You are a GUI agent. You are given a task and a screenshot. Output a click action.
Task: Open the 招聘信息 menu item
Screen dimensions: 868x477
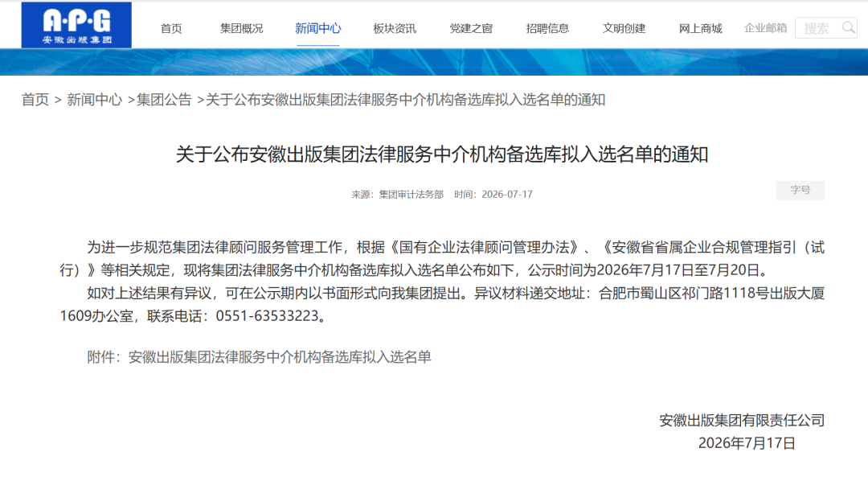pyautogui.click(x=547, y=28)
